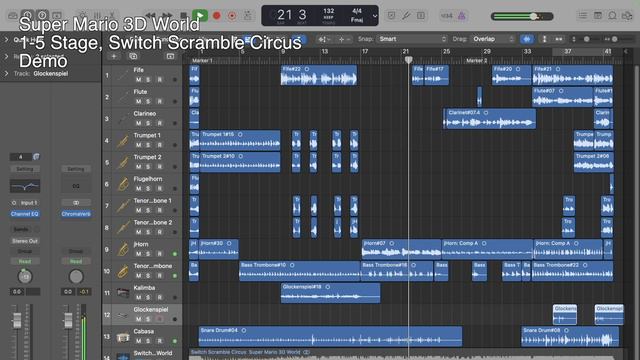Expand the Track: Glockenspiel inspector section
Image resolution: width=640 pixels, height=360 pixels.
6,73
